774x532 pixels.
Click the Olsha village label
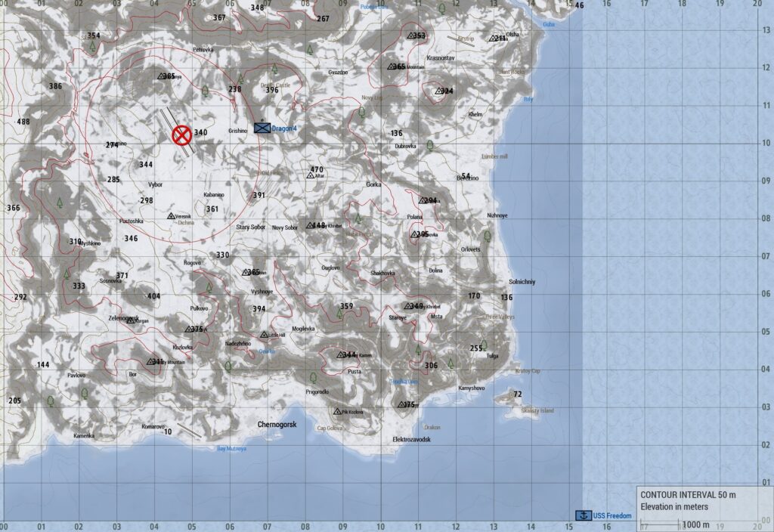point(513,34)
